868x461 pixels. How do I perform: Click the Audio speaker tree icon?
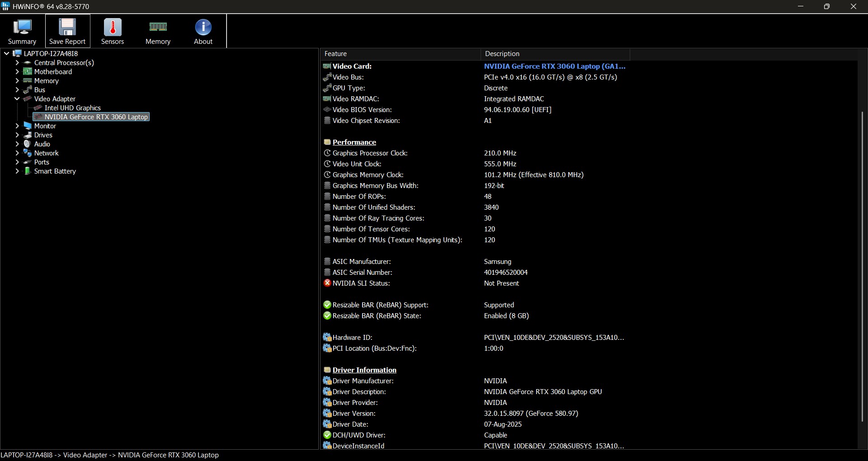pyautogui.click(x=28, y=144)
